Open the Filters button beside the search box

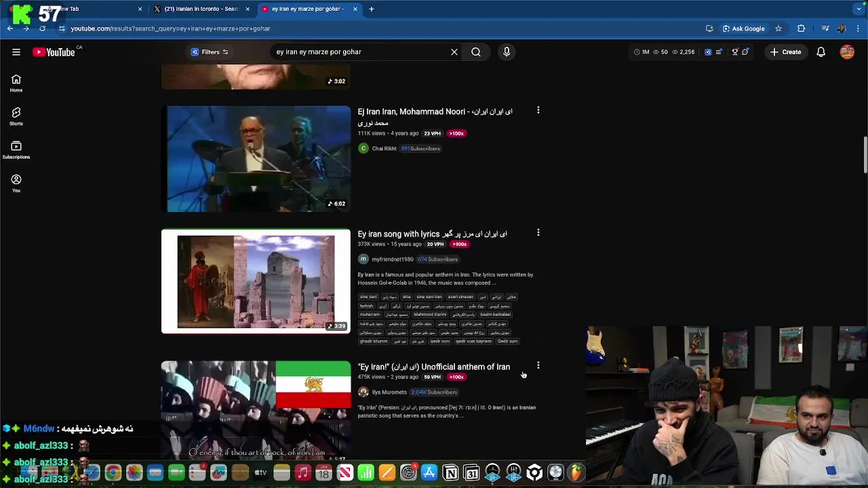(210, 52)
